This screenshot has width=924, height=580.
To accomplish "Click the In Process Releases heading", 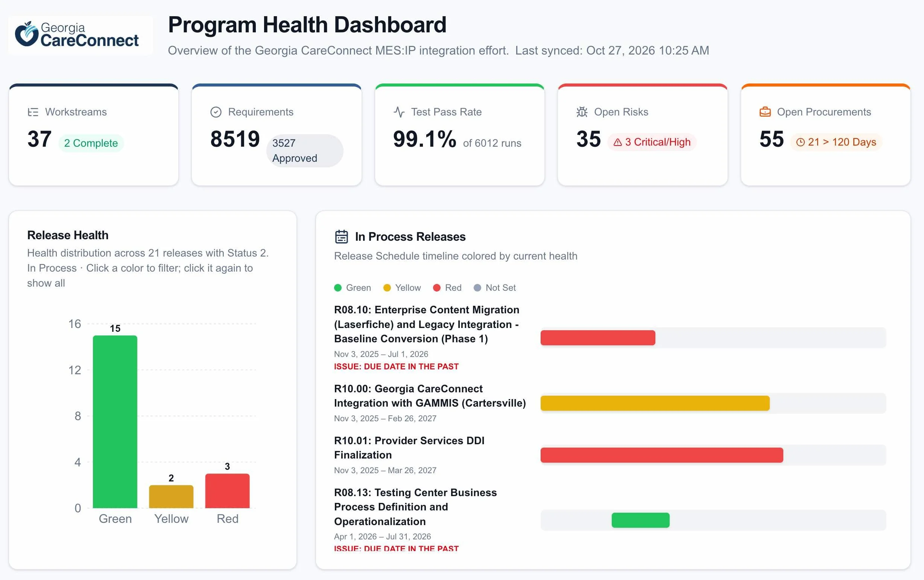I will (410, 237).
